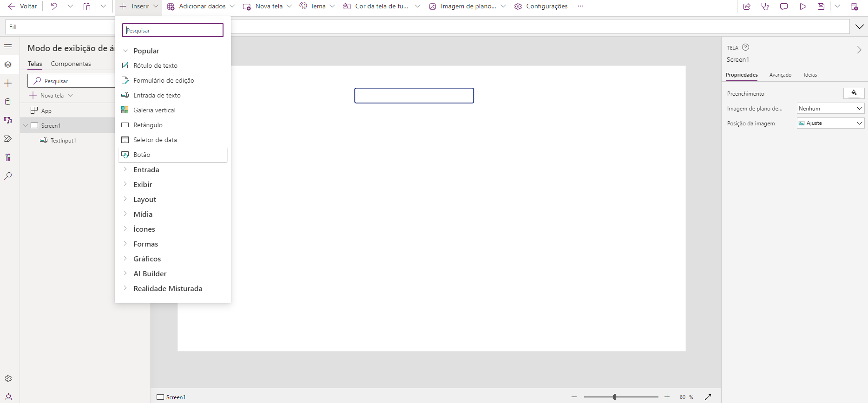Screen dimensions: 868x403
Task: Expand the formula bar chevron
Action: click(859, 27)
